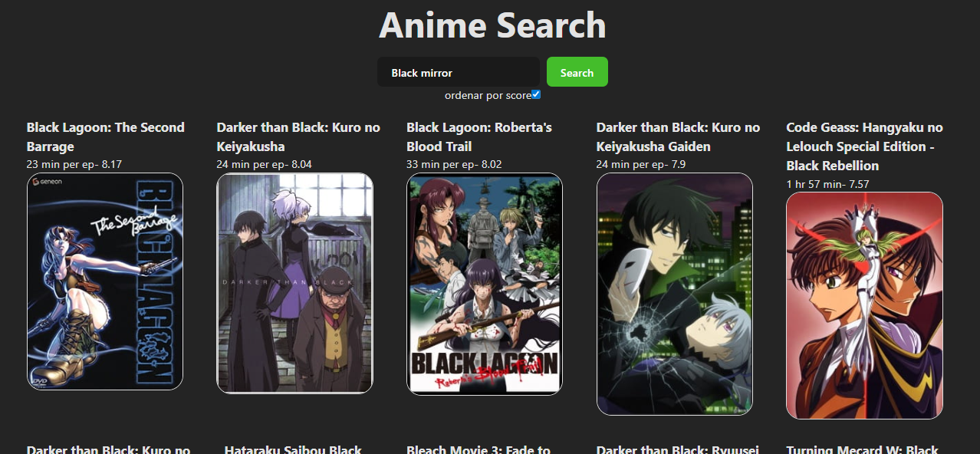Open the Kuro no Keiyakusha Gaiden poster

click(x=675, y=294)
